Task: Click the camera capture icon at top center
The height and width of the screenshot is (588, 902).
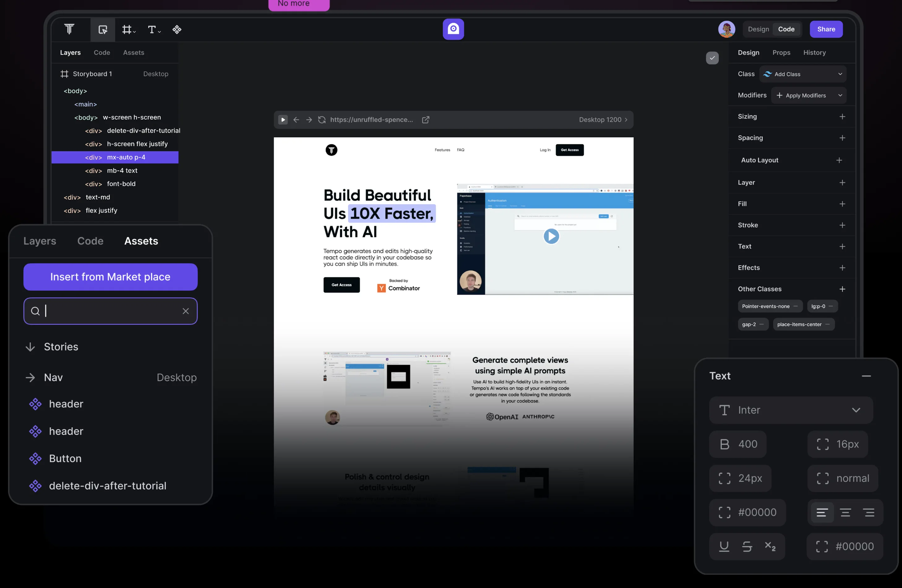Action: [453, 29]
